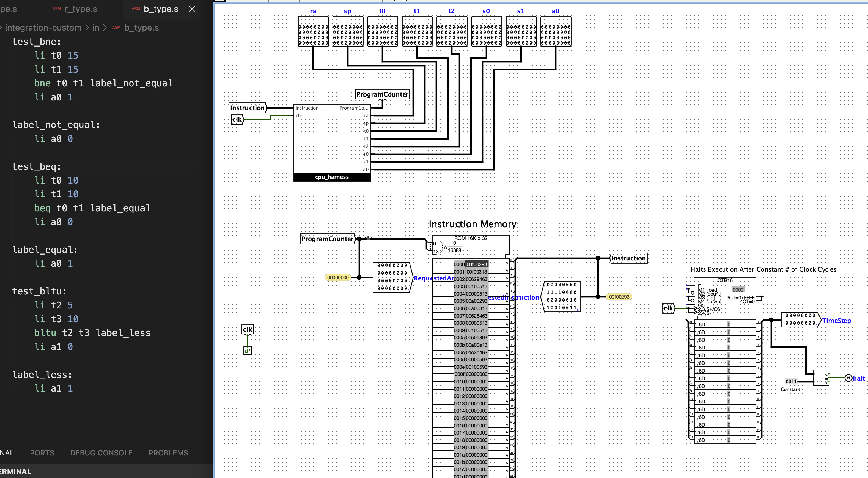Image resolution: width=868 pixels, height=478 pixels.
Task: Click the Instruction tunnel label
Action: [628, 258]
